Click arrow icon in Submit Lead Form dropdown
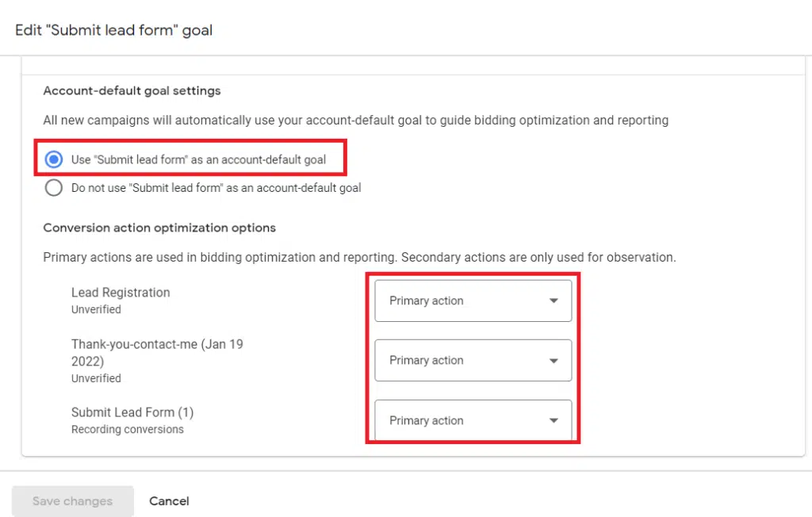Viewport: 812px width, 517px height. coord(553,421)
